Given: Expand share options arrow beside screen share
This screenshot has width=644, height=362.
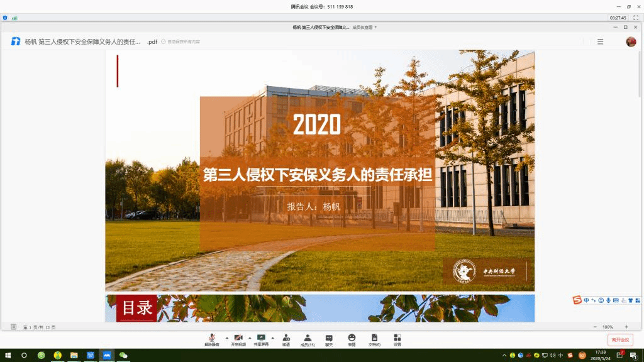Looking at the screenshot, I should click(272, 337).
